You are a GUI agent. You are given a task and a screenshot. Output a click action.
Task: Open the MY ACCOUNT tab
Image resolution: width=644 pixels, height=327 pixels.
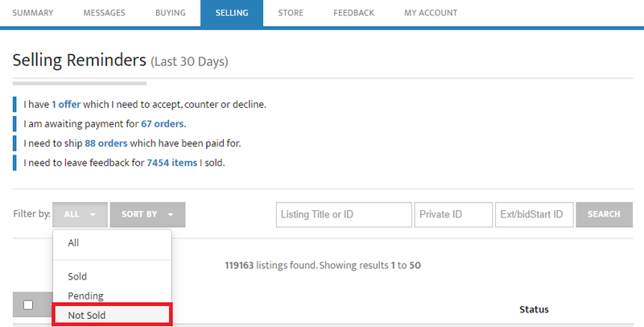pyautogui.click(x=431, y=13)
